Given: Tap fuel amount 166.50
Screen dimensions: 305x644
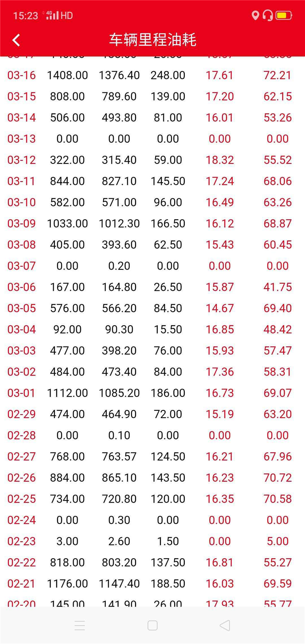Looking at the screenshot, I should click(168, 223).
